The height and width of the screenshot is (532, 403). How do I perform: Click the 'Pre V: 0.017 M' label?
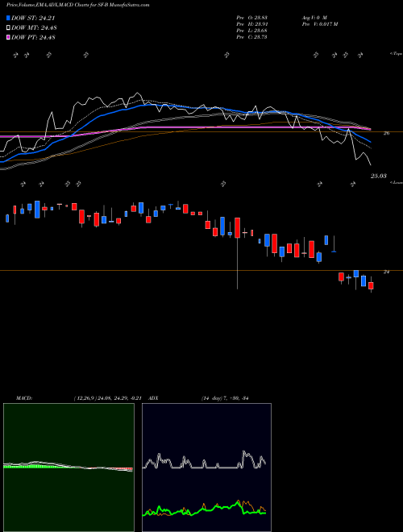point(319,24)
